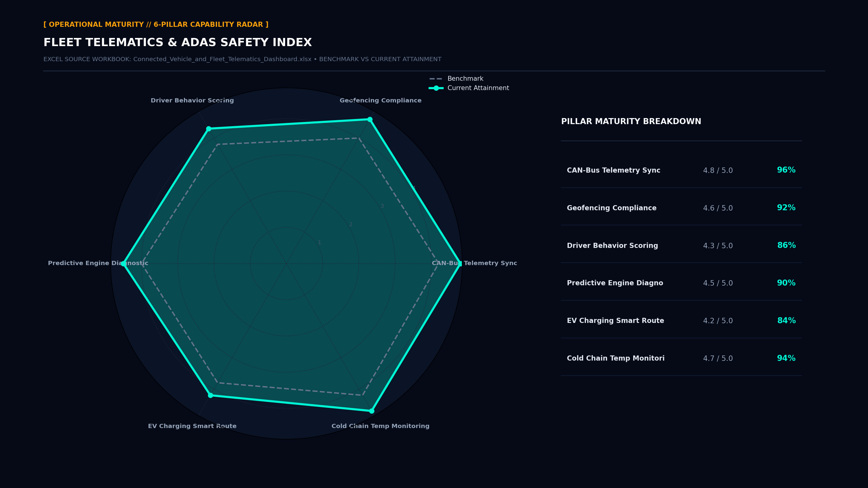Click the 96% percentage value
Image resolution: width=868 pixels, height=488 pixels.
(786, 170)
